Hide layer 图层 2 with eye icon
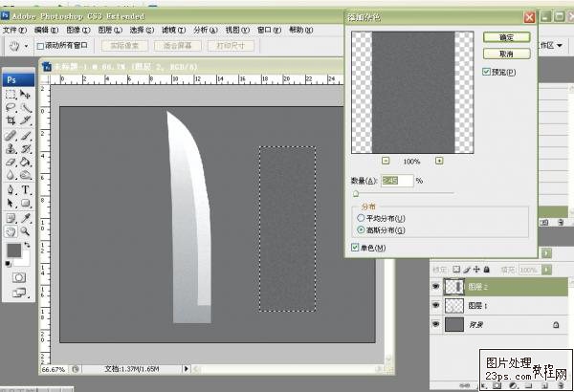Viewport: 574px width, 392px height. pyautogui.click(x=435, y=287)
